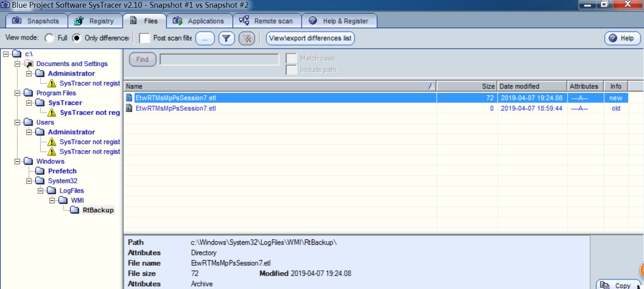
Task: Select the RtBackup tree item
Action: point(98,210)
